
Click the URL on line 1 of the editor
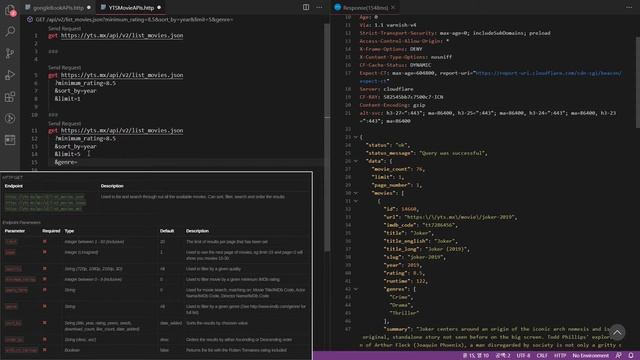pos(122,36)
